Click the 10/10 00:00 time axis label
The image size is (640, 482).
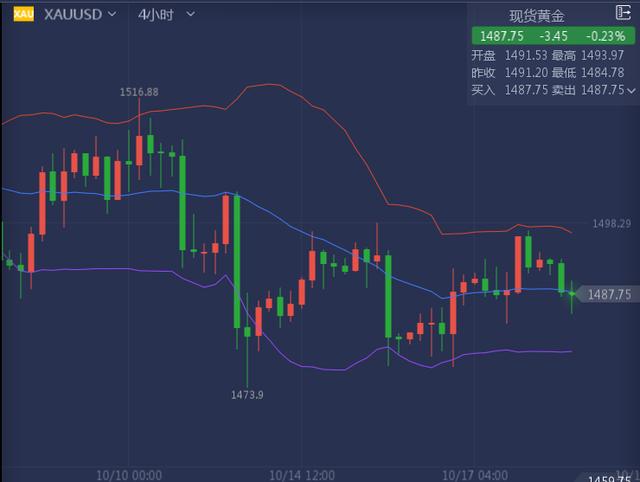pyautogui.click(x=130, y=474)
